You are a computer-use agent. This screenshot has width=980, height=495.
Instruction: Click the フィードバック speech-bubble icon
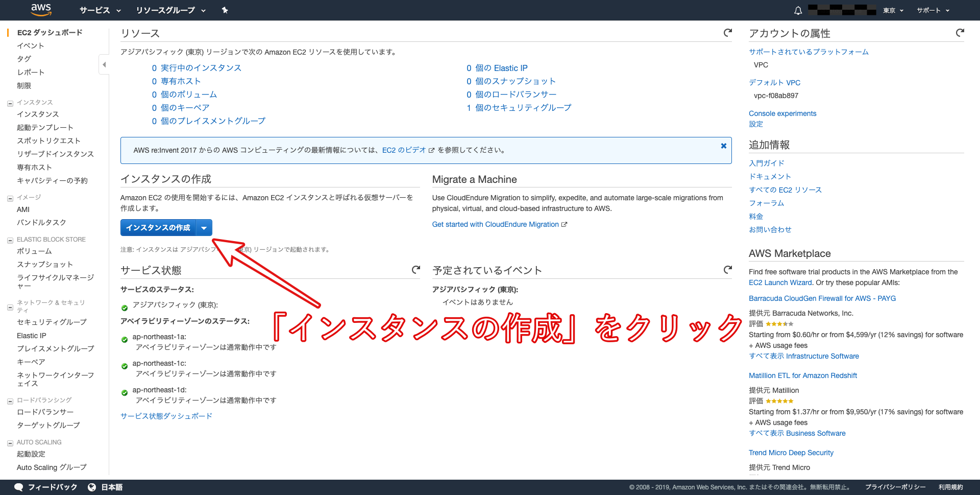[18, 487]
